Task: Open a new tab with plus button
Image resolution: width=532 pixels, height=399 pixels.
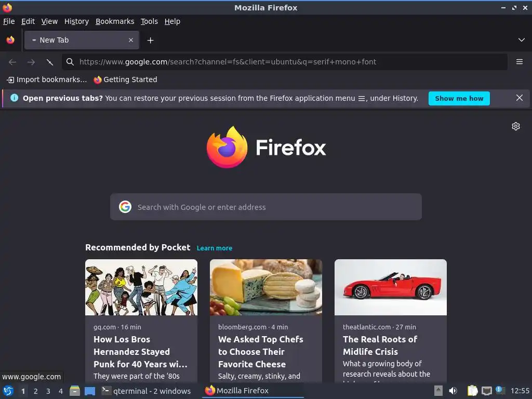Action: coord(150,41)
